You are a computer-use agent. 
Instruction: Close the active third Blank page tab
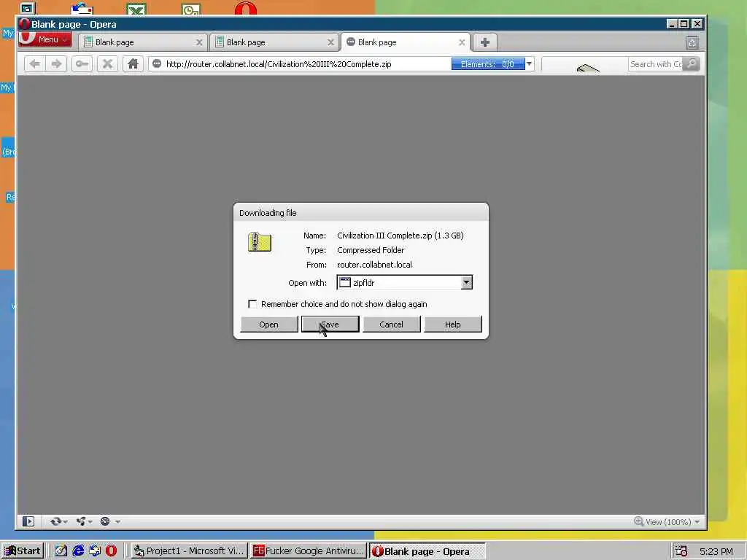[462, 42]
